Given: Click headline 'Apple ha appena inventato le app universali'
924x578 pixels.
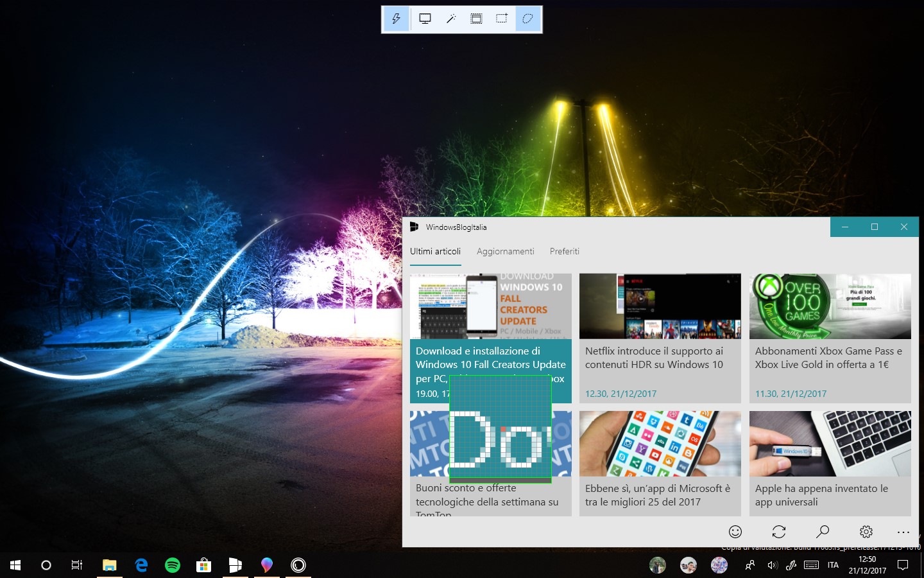Looking at the screenshot, I should click(x=821, y=495).
